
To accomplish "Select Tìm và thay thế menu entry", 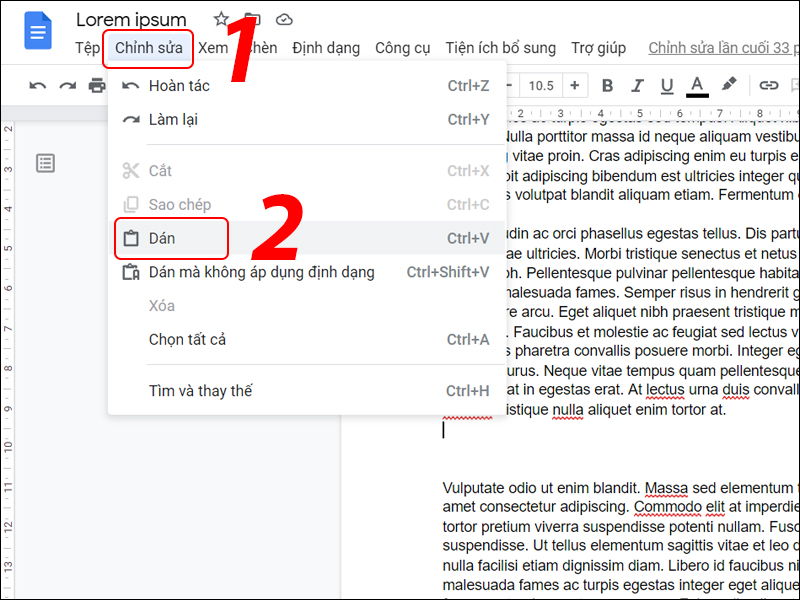I will 200,390.
